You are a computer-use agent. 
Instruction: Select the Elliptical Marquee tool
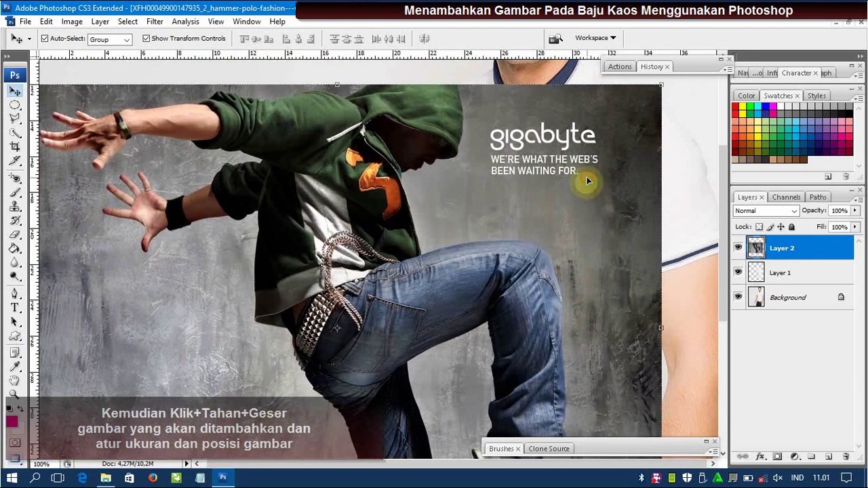point(15,106)
